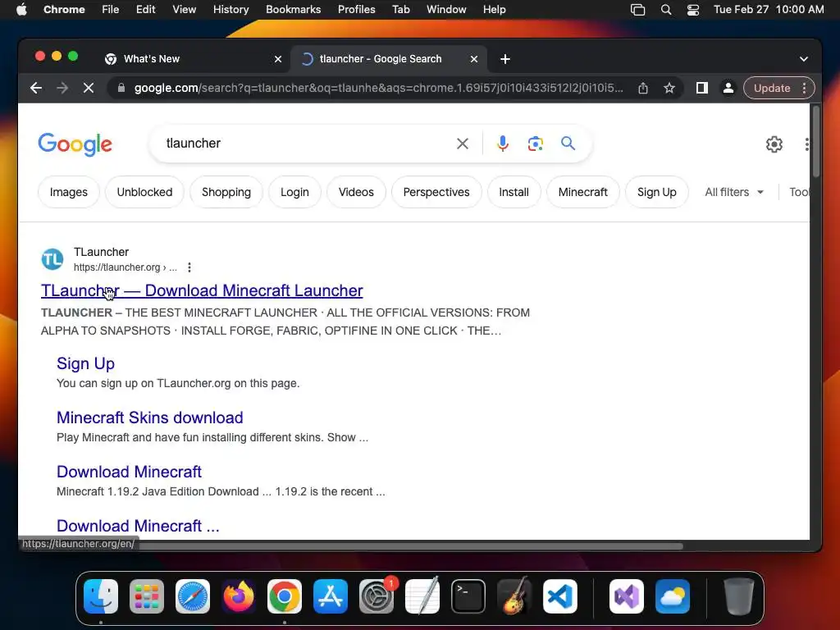Image resolution: width=840 pixels, height=630 pixels.
Task: Open the Chrome side panel
Action: point(702,88)
